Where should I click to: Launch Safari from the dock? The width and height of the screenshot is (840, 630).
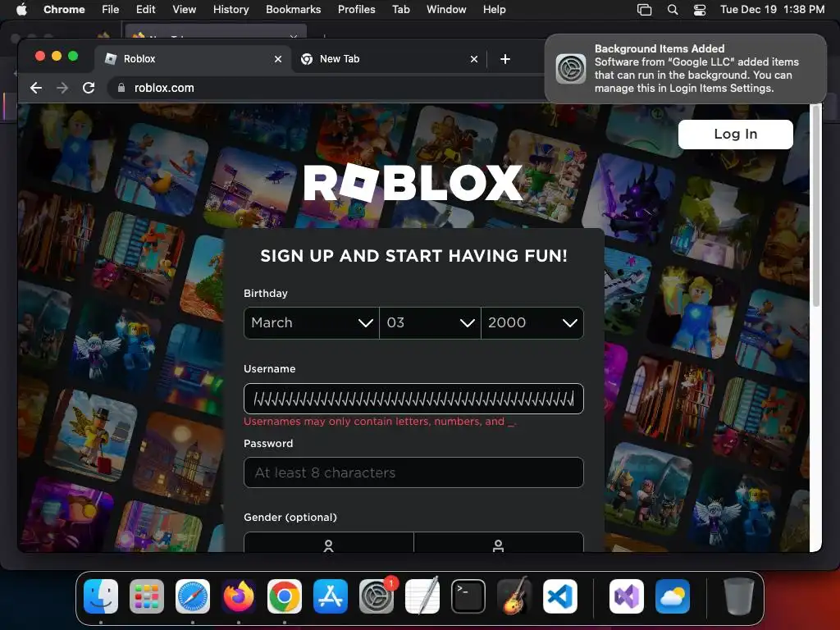coord(193,596)
